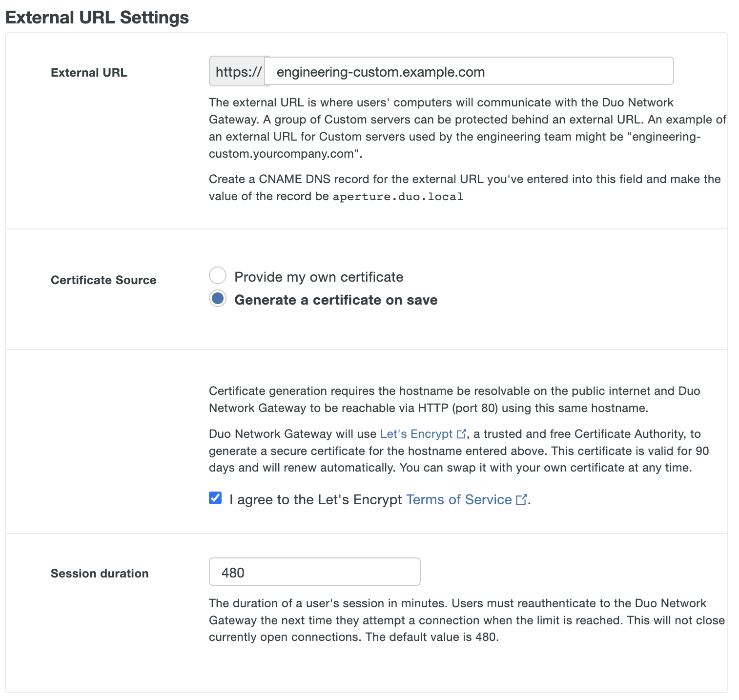Select the engineering-custom.example.com URL text

pos(380,71)
